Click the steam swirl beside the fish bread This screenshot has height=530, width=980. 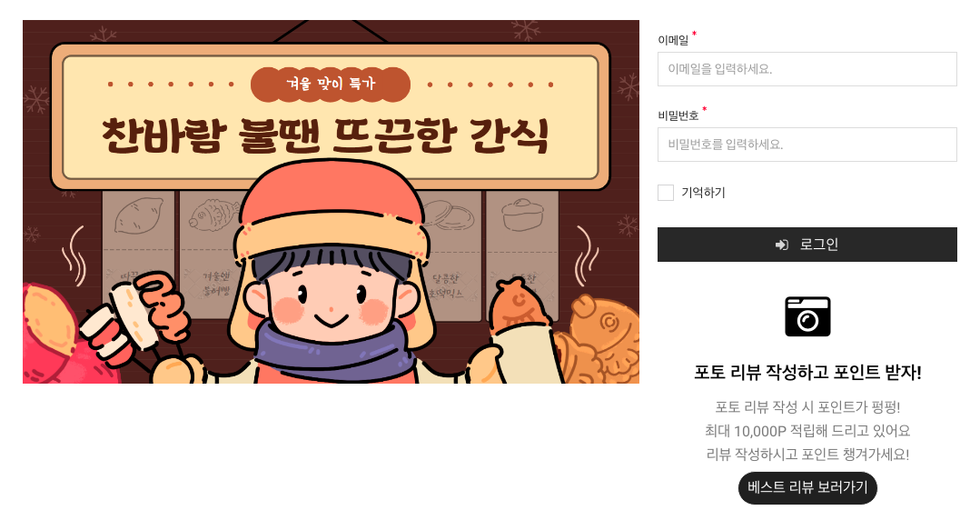(586, 255)
